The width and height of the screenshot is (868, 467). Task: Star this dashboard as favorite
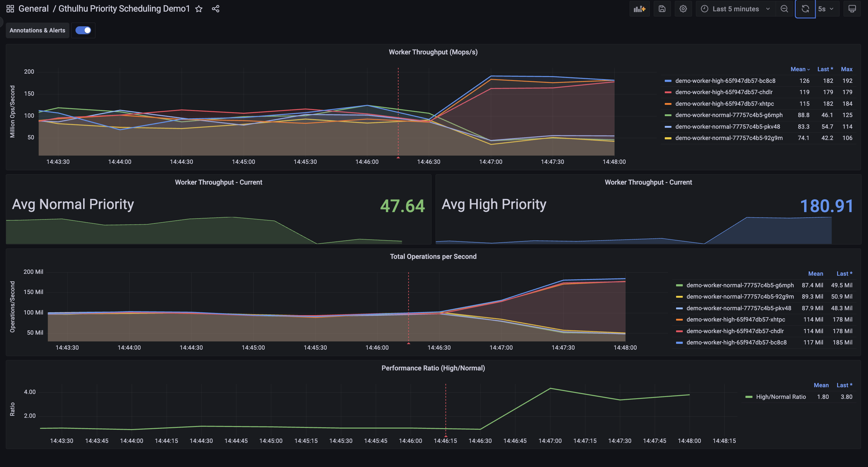click(x=199, y=9)
